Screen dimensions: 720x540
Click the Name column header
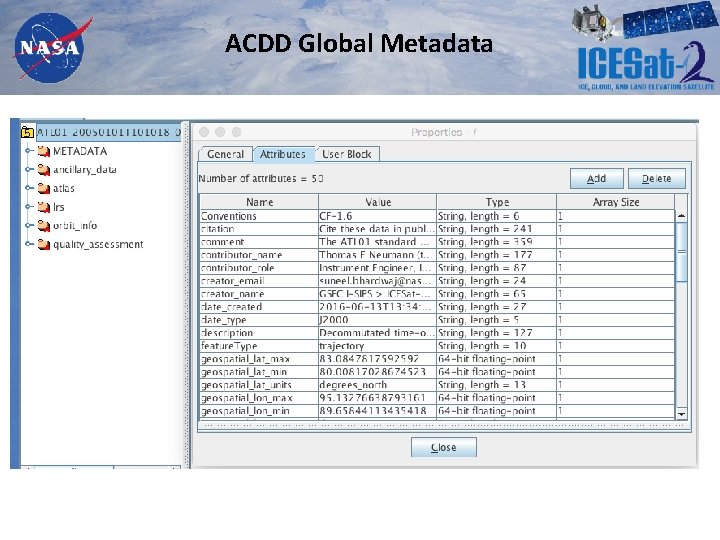(x=259, y=202)
